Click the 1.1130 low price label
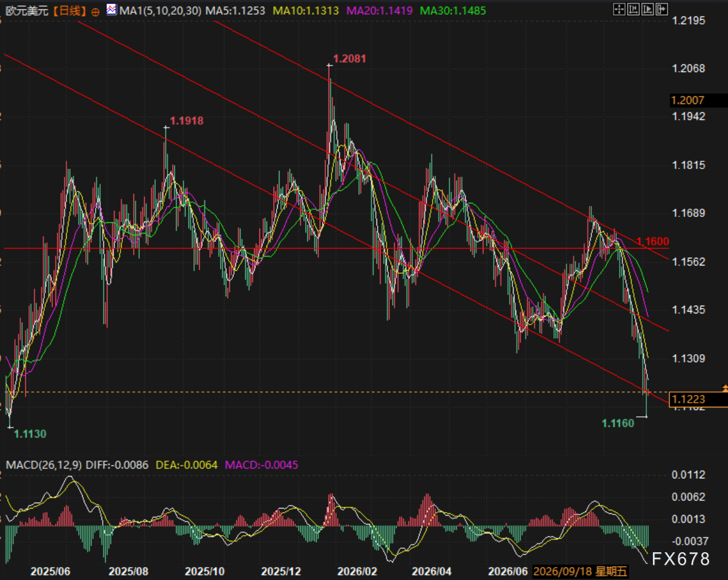The image size is (728, 580). (30, 433)
